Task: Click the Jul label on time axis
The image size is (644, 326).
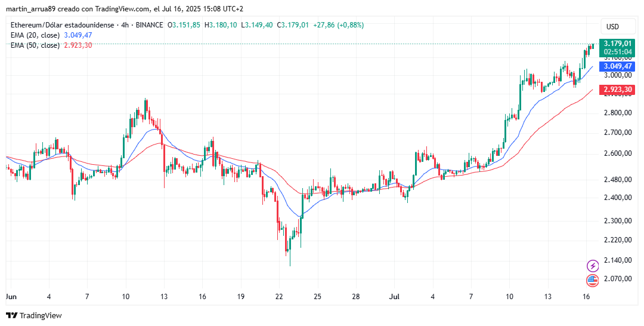Action: 394,296
